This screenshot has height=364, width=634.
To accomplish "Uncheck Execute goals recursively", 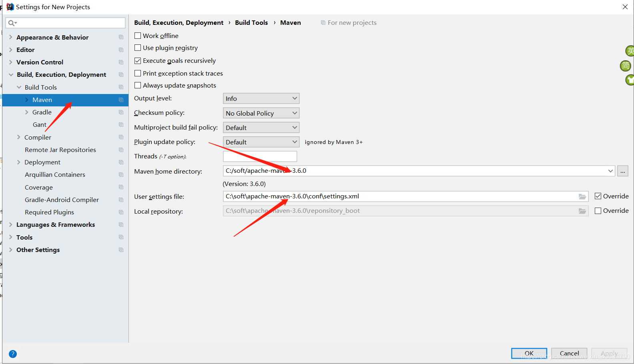I will pyautogui.click(x=138, y=60).
